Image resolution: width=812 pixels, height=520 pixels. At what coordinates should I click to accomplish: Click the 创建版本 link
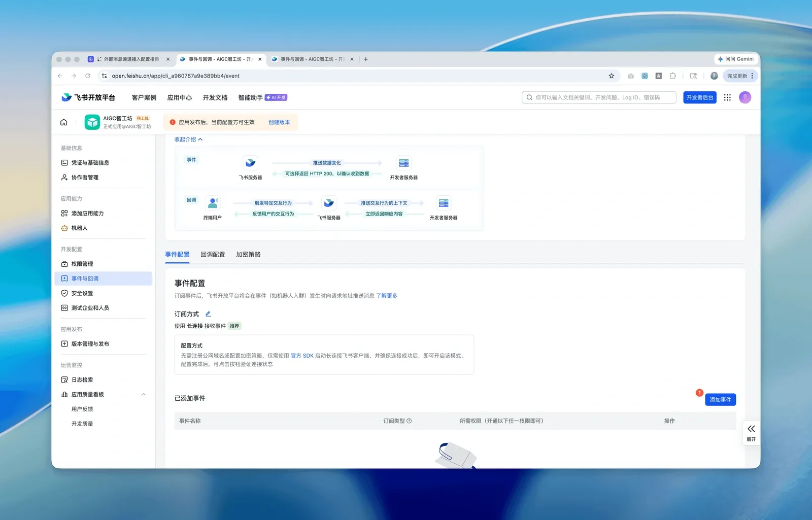tap(279, 122)
